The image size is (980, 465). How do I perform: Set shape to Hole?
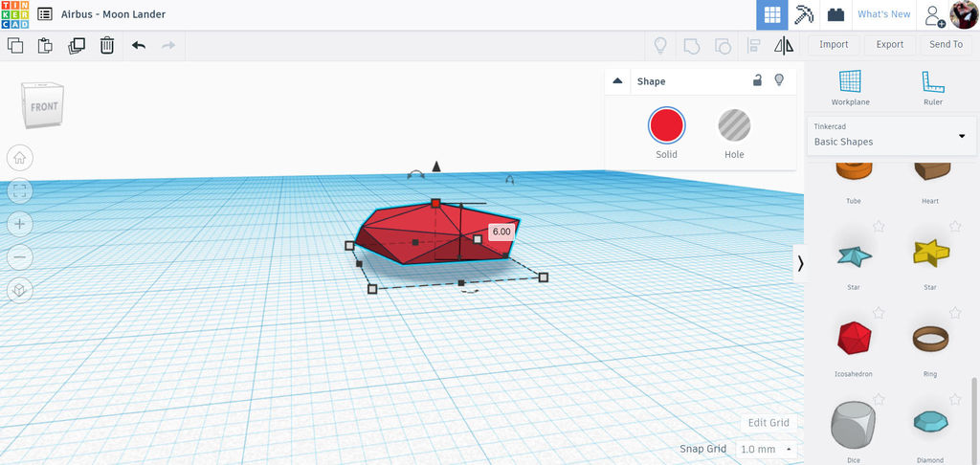[734, 125]
